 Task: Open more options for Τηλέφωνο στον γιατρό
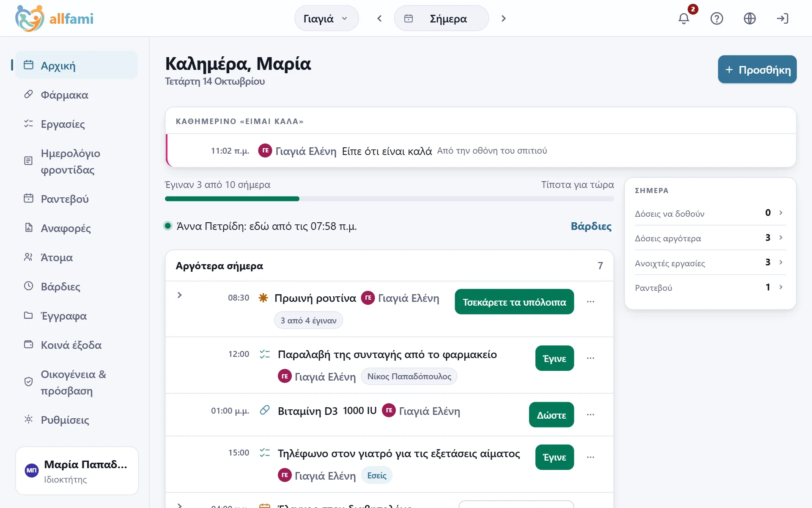click(x=591, y=457)
